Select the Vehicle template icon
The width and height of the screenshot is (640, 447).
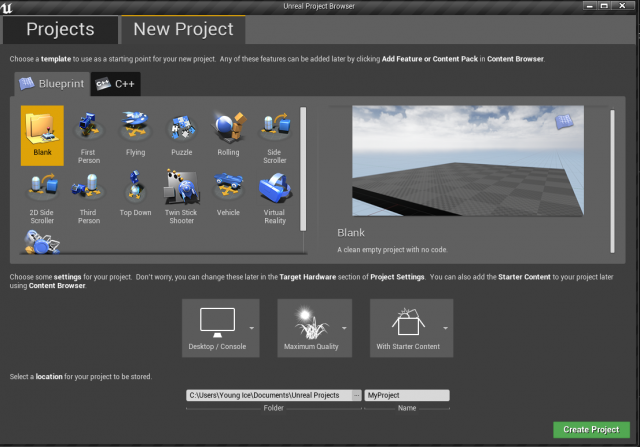point(228,191)
